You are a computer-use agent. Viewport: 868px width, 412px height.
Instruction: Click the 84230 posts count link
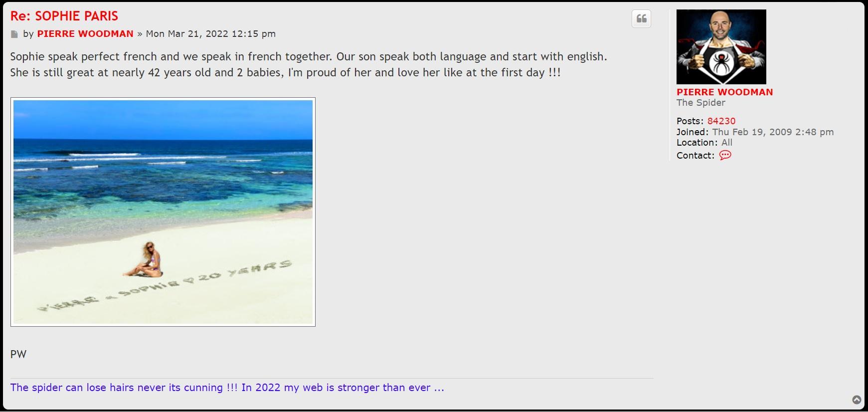coord(721,121)
